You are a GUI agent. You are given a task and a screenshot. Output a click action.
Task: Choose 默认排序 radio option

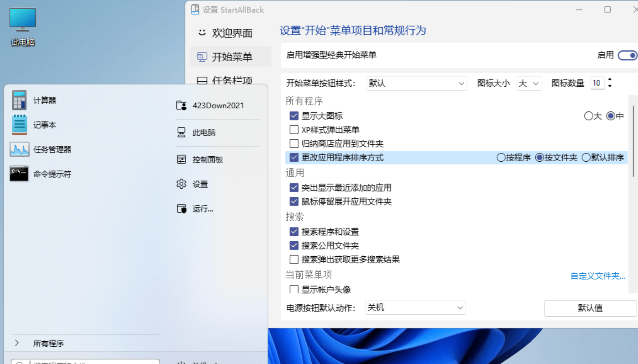click(x=586, y=157)
